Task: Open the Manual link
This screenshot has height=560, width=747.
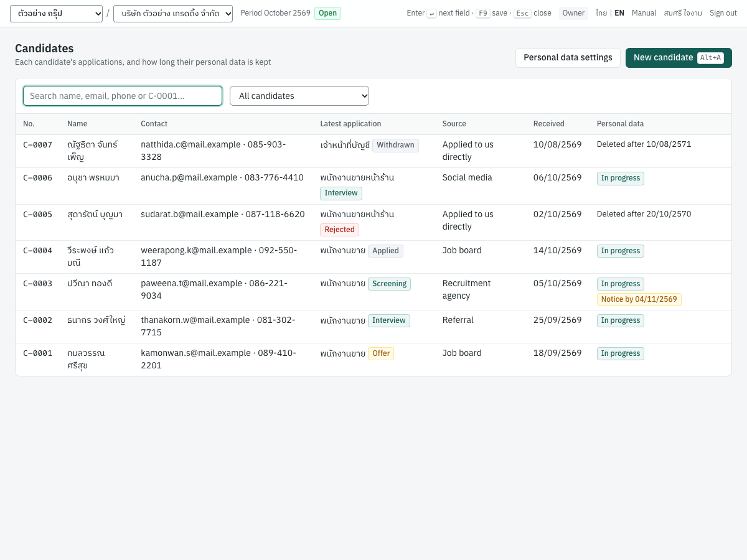Action: tap(644, 13)
